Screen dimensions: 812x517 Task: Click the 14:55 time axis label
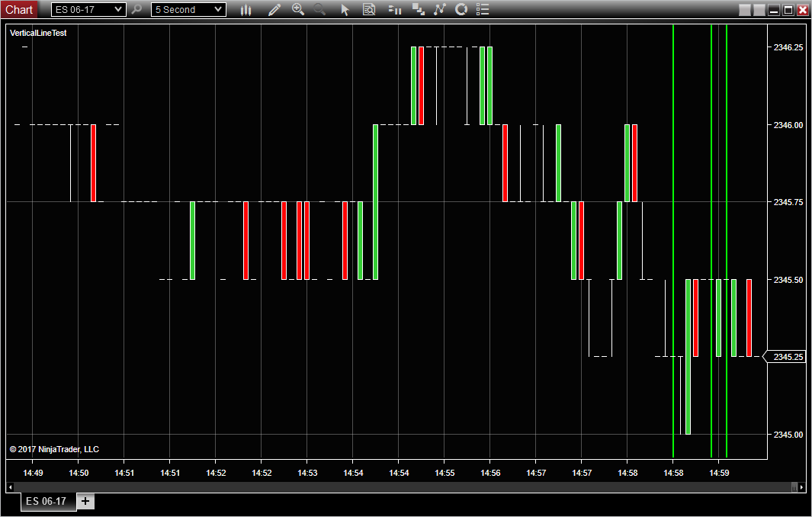[445, 473]
